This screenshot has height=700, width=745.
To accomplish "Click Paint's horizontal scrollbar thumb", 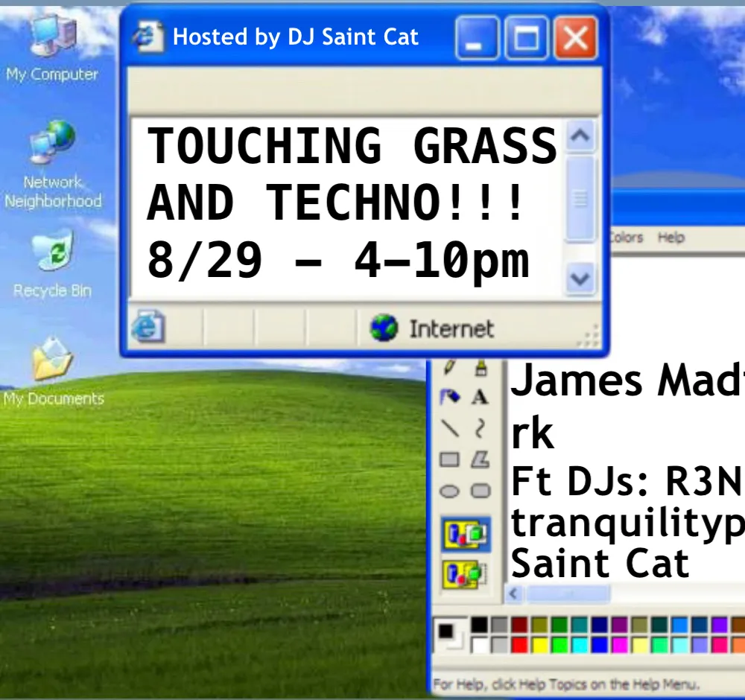I will [x=567, y=594].
